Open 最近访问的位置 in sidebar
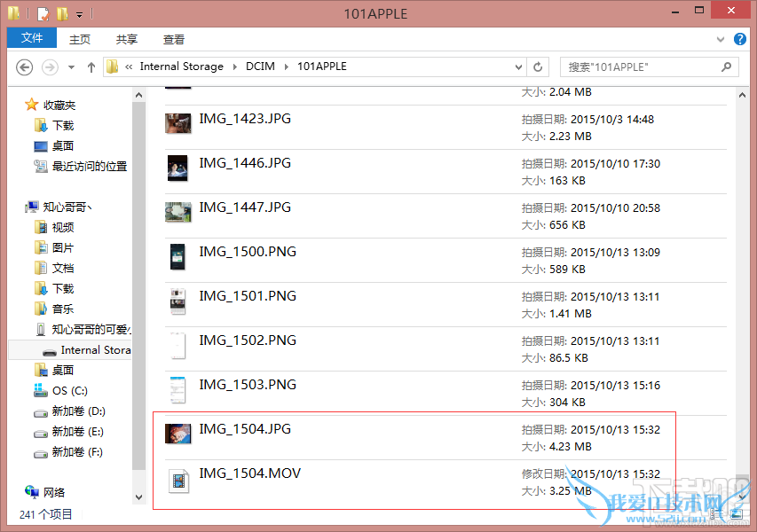This screenshot has height=532, width=757. click(81, 167)
